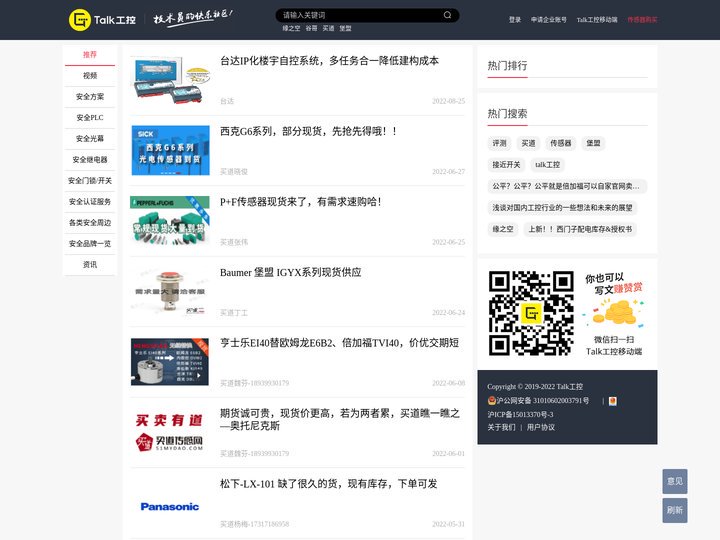
Task: Open article Baumer 堡盟 IGYX系列现货供应
Action: tap(291, 273)
